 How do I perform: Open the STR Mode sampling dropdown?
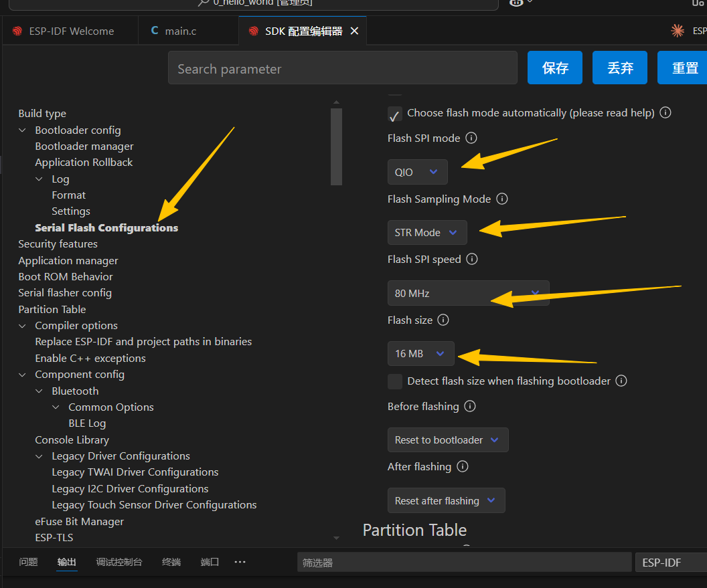point(427,233)
